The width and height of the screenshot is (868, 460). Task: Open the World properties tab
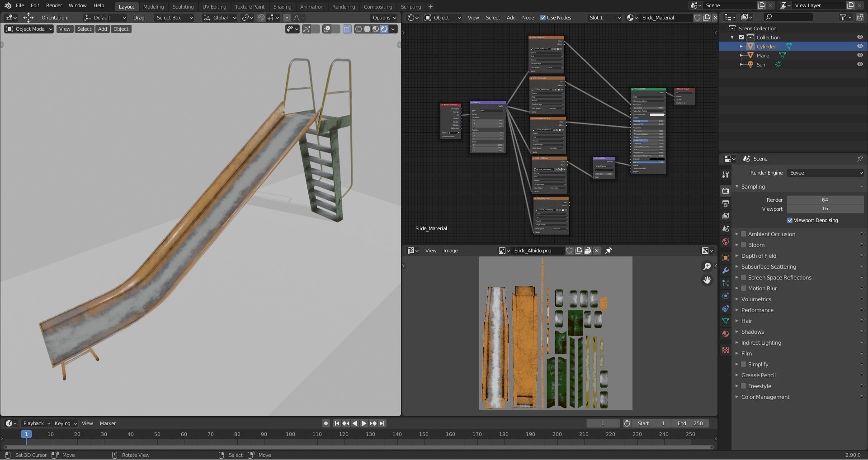[726, 242]
